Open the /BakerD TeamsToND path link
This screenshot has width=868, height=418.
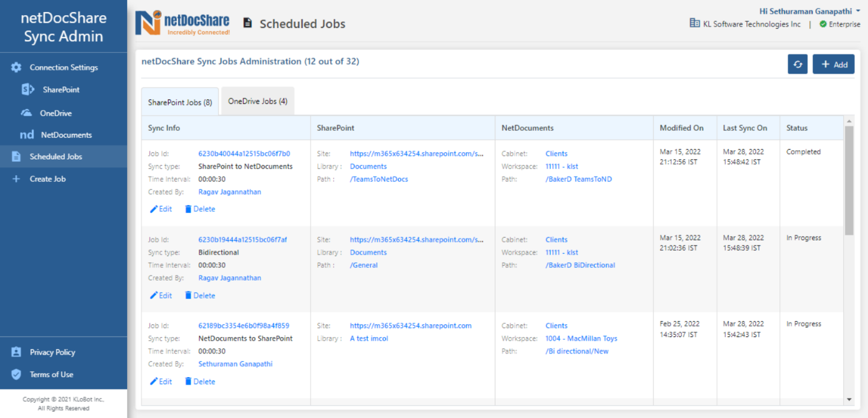click(x=579, y=179)
